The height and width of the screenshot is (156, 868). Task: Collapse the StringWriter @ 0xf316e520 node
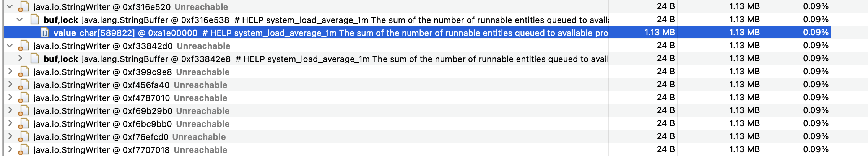[10, 6]
